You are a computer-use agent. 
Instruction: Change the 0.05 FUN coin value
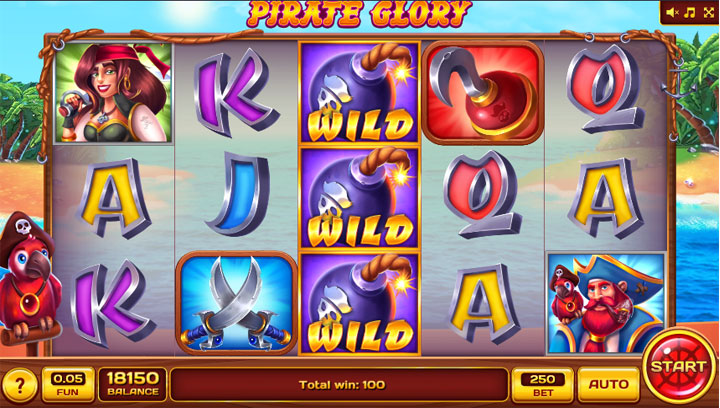(x=68, y=385)
